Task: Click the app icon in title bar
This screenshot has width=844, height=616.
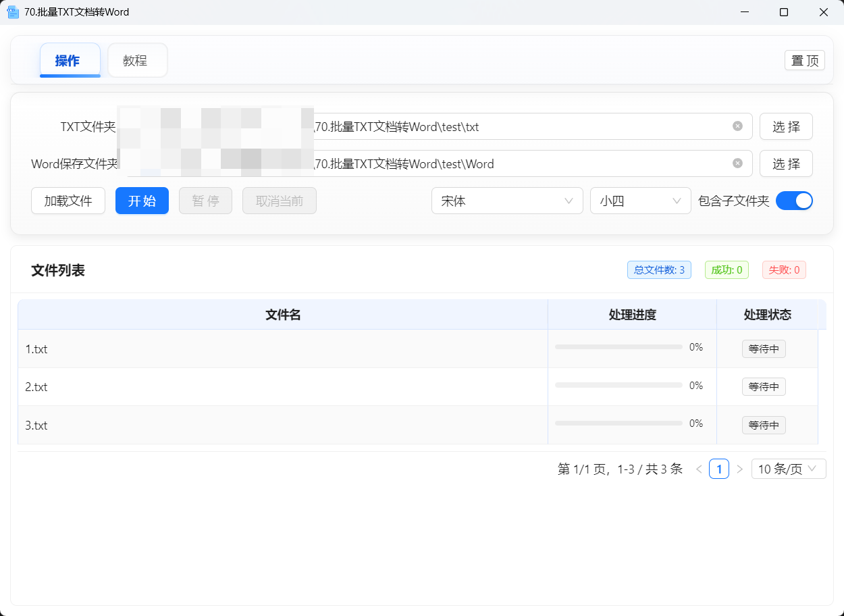Action: pyautogui.click(x=13, y=12)
